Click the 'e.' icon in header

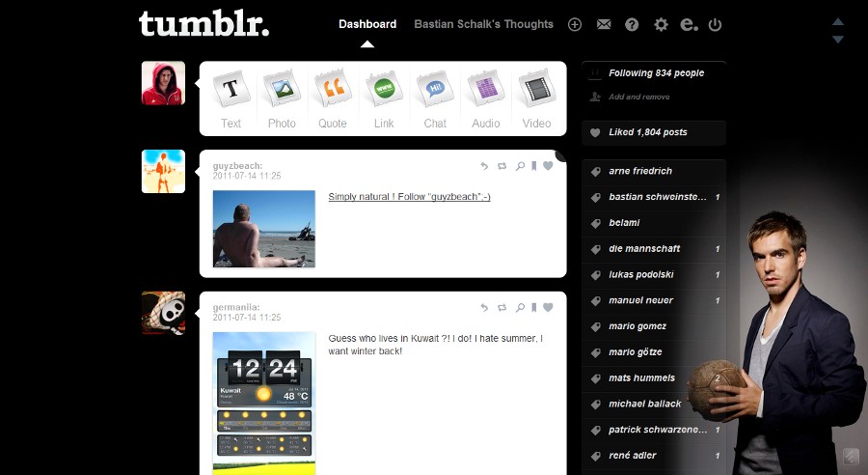point(690,24)
